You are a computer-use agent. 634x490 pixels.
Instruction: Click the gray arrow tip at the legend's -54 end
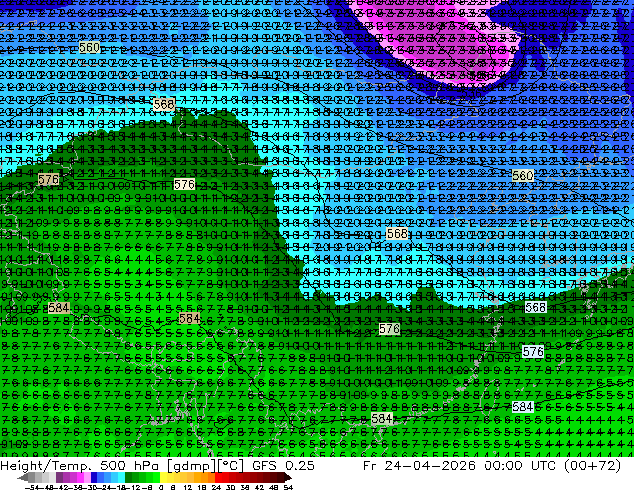(23, 478)
